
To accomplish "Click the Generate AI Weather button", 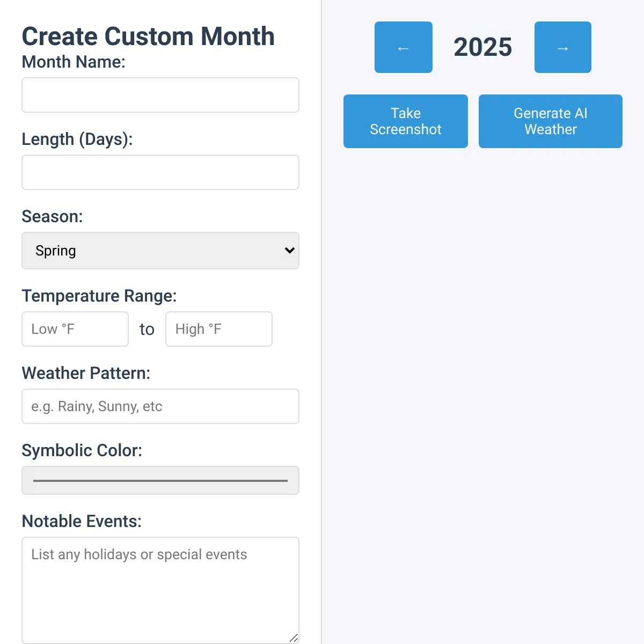I will click(x=551, y=121).
